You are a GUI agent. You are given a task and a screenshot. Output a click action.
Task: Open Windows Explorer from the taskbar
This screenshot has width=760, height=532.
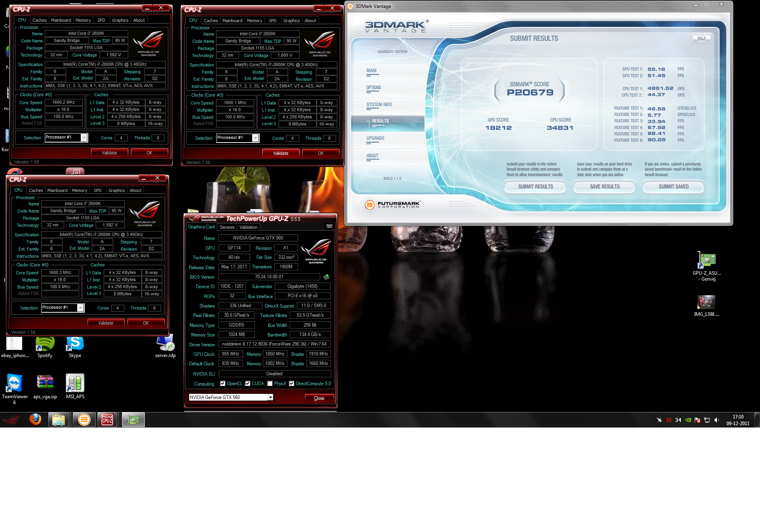coord(59,420)
